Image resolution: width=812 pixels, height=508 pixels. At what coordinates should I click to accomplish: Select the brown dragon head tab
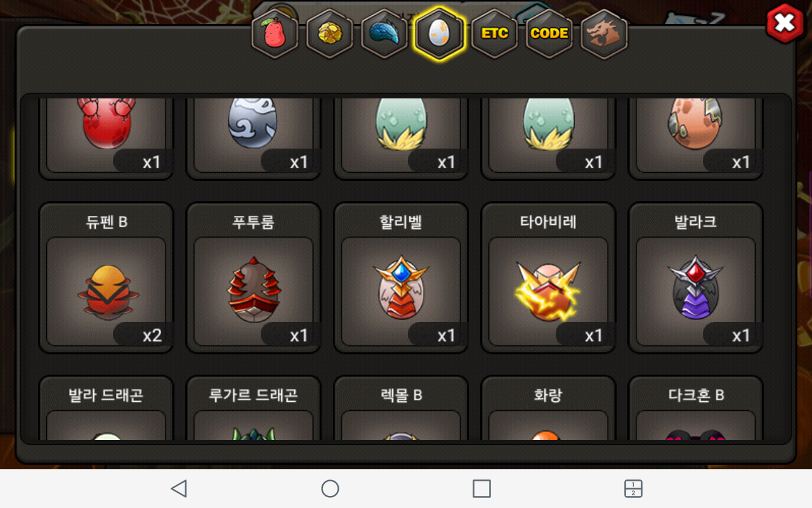coord(604,34)
